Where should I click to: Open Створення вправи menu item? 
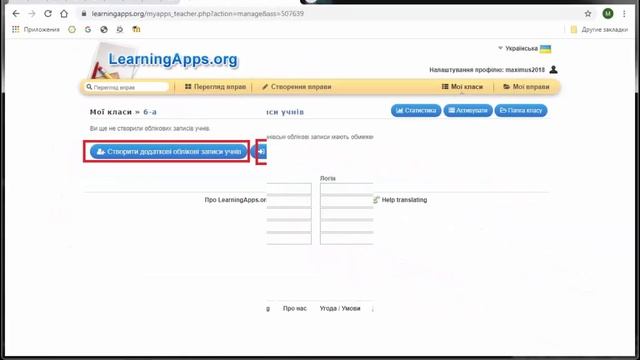click(296, 87)
